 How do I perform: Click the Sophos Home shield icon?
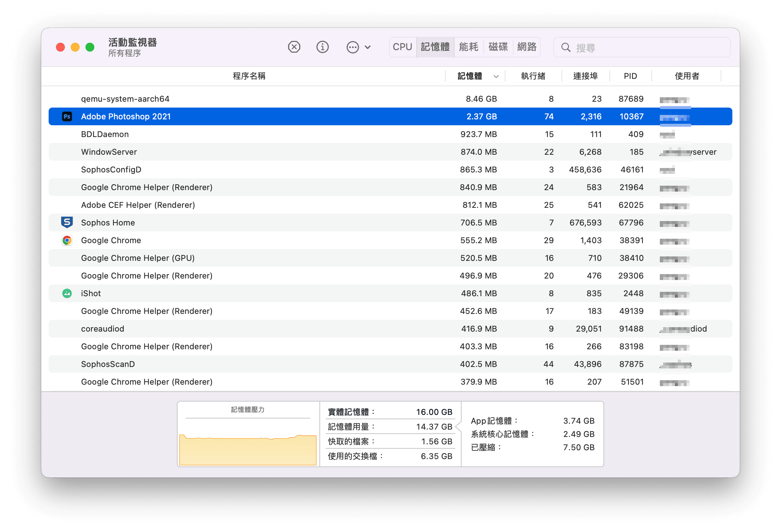[67, 223]
